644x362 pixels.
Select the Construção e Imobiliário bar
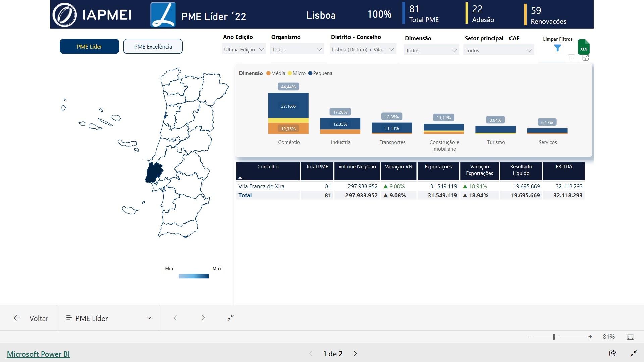click(x=443, y=129)
